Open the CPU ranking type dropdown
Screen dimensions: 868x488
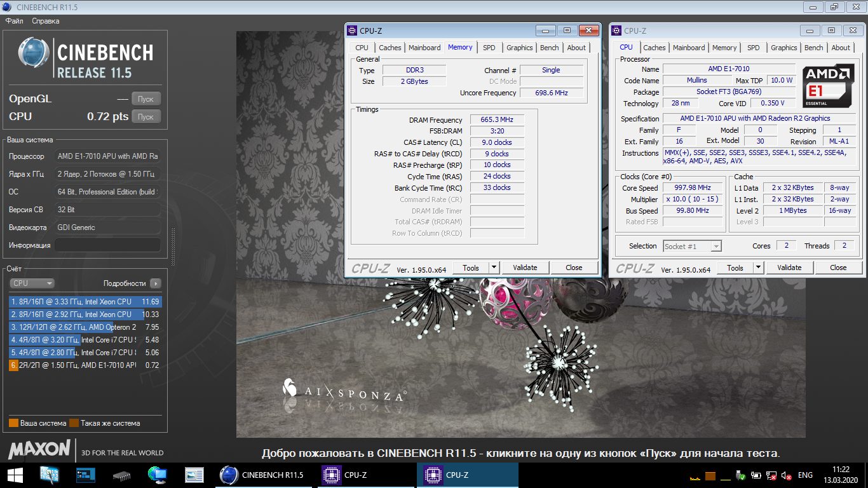pos(32,283)
